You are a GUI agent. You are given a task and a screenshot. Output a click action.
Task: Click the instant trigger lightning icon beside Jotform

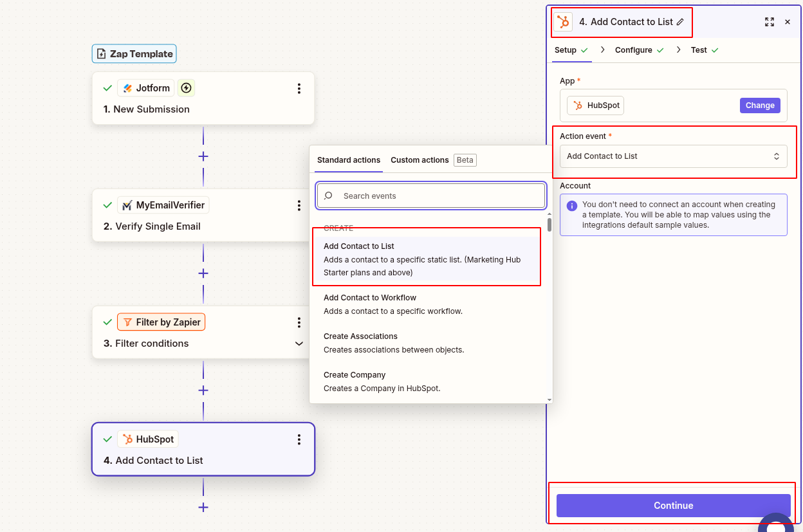[185, 87]
